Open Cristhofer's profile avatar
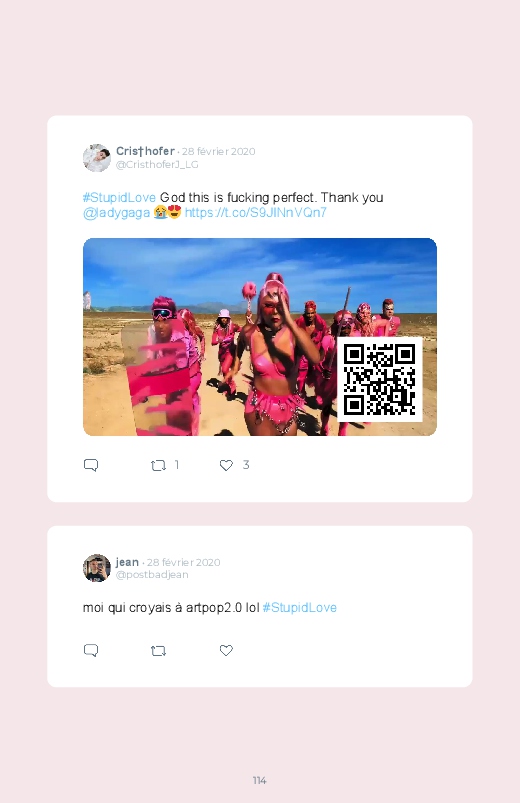 [x=97, y=158]
